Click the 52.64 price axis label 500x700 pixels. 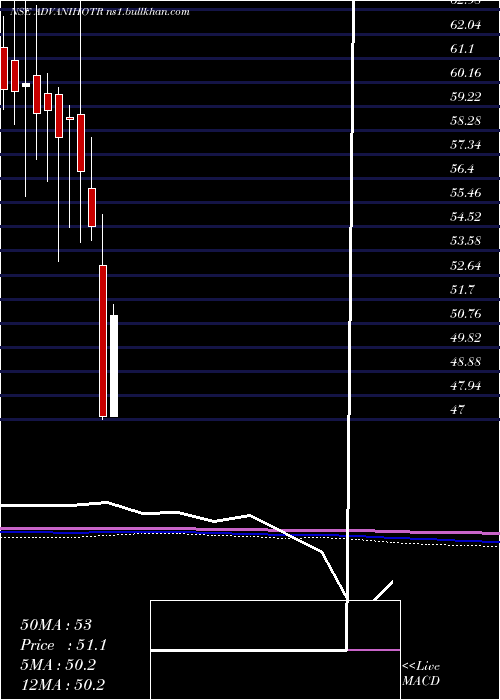[x=466, y=266]
